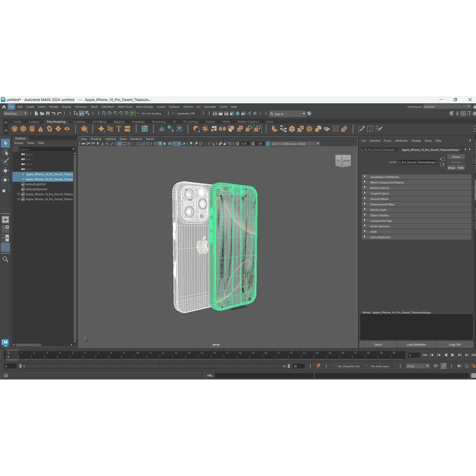476x476 pixels.
Task: Open the Edit Mesh menu
Action: point(108,107)
